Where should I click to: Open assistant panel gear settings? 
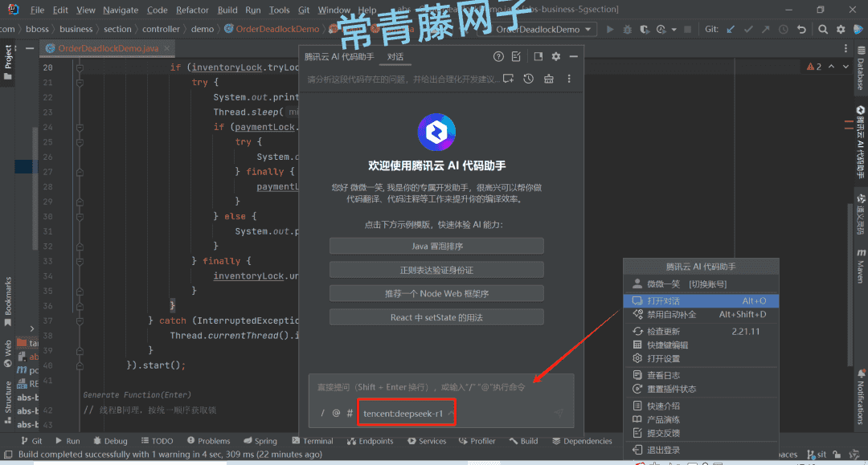[x=556, y=56]
